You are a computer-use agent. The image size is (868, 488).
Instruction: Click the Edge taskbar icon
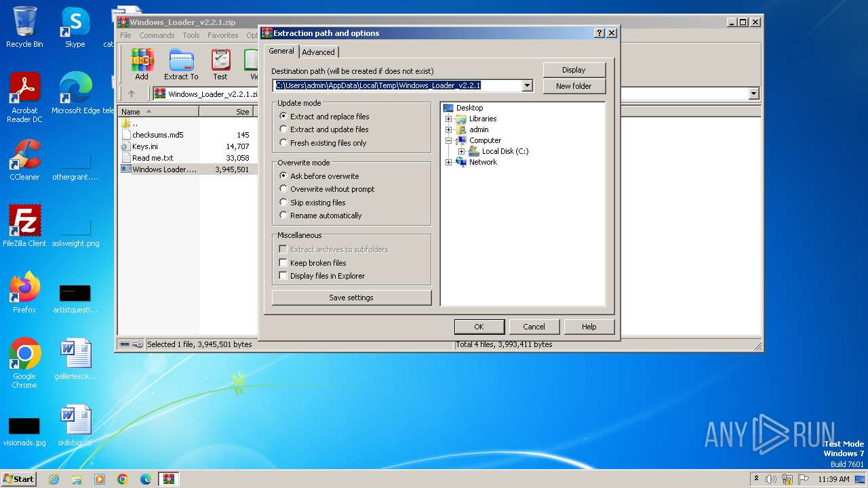(x=146, y=479)
